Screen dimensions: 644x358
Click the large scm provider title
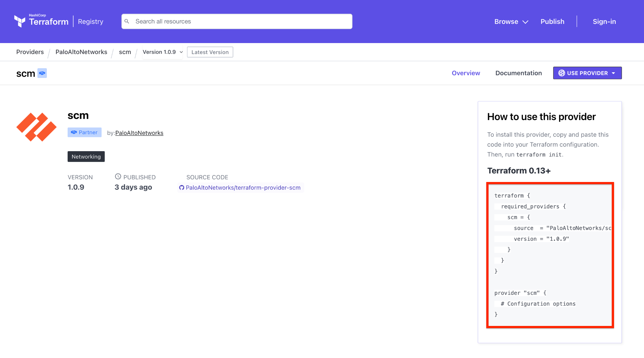point(78,116)
